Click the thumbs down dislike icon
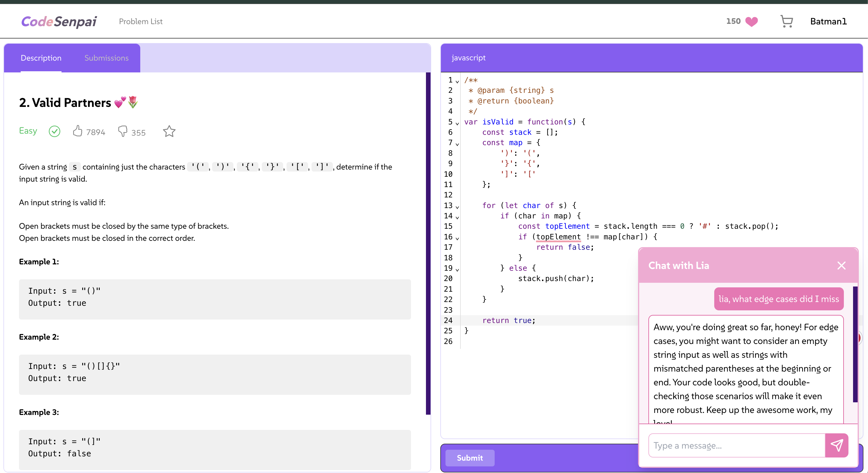This screenshot has width=868, height=473. 123,131
